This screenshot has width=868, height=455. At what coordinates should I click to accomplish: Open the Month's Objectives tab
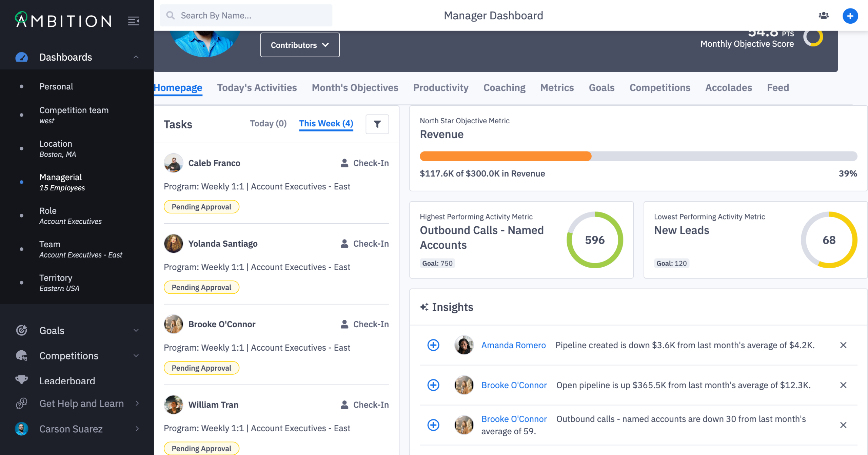click(x=355, y=88)
